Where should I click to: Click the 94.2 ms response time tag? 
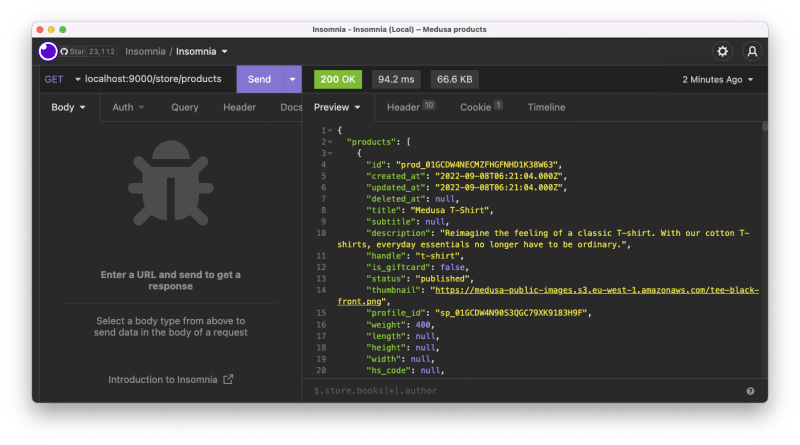coord(396,80)
